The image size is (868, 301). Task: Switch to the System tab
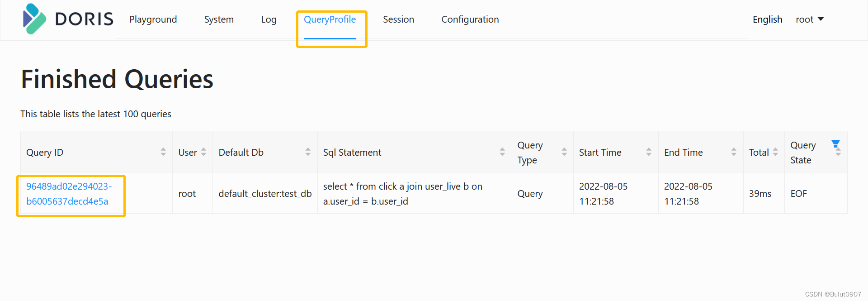tap(219, 19)
